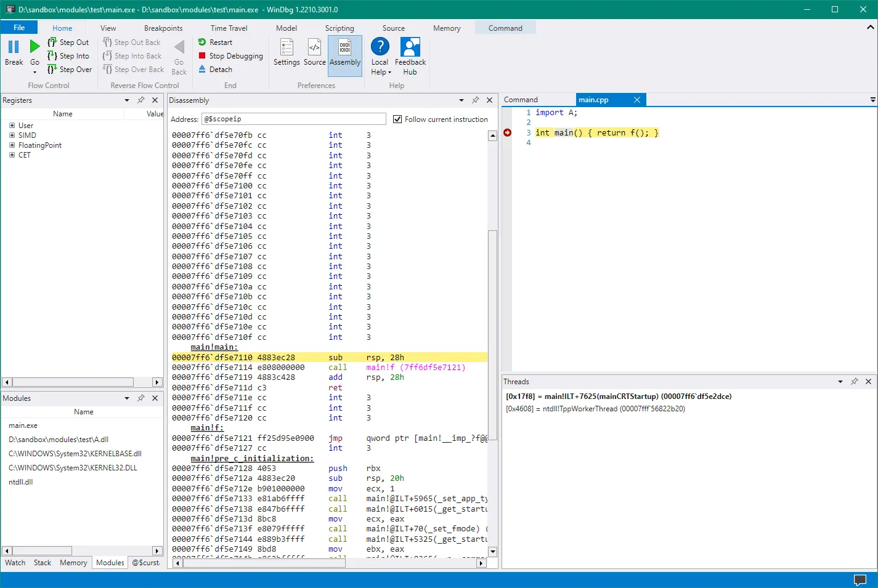Viewport: 878px width, 588px height.
Task: Click the Step Into icon
Action: coord(52,56)
